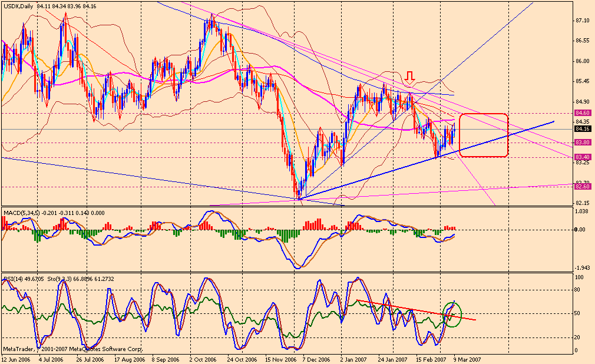Click the 24 Oct 2006 date label

pyautogui.click(x=242, y=359)
